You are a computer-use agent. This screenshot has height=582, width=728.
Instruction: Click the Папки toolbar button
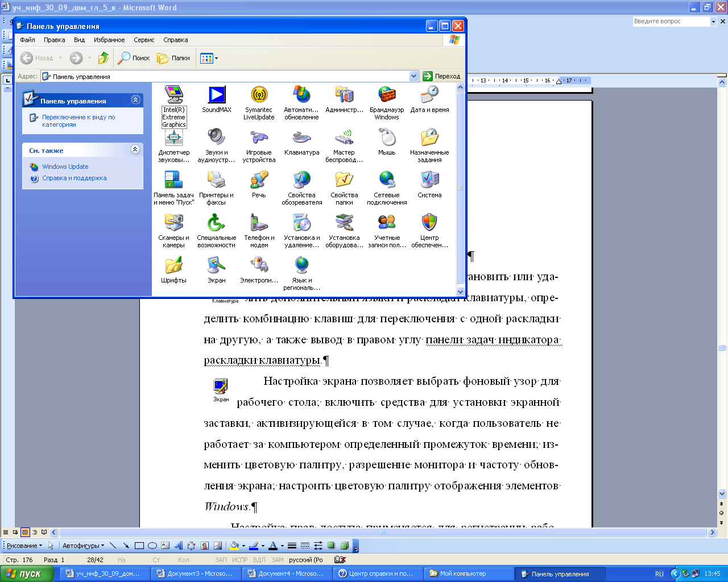click(173, 58)
